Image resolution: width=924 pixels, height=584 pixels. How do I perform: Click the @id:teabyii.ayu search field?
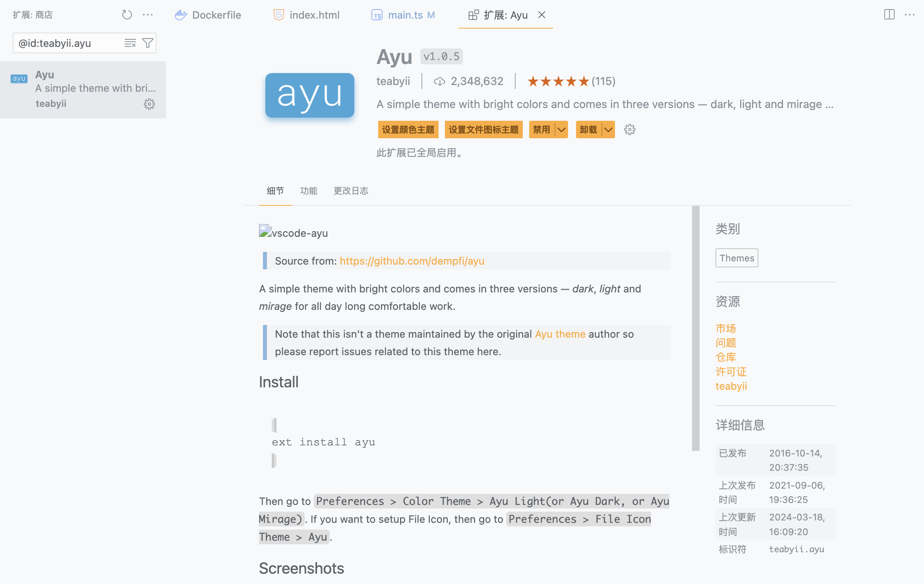[68, 43]
